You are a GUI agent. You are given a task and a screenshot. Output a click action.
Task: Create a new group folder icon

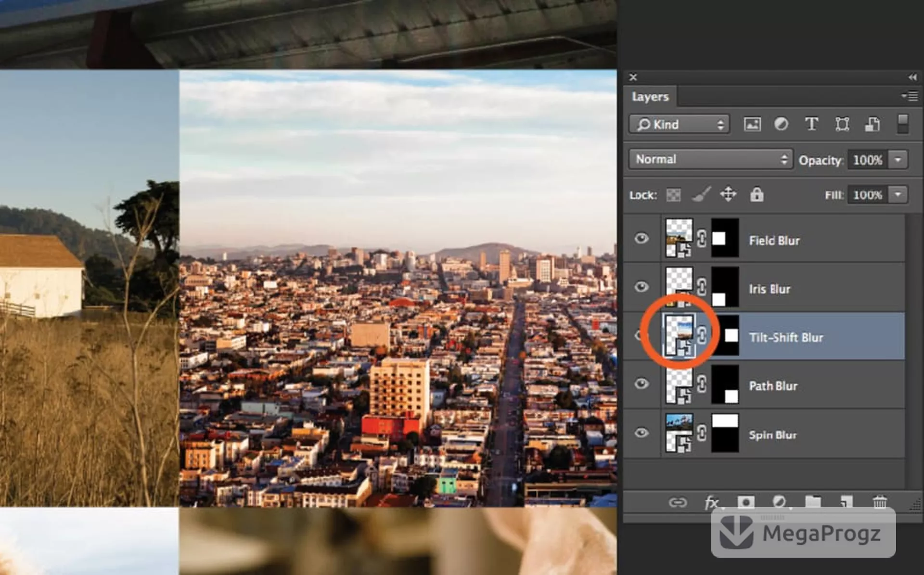(x=813, y=502)
